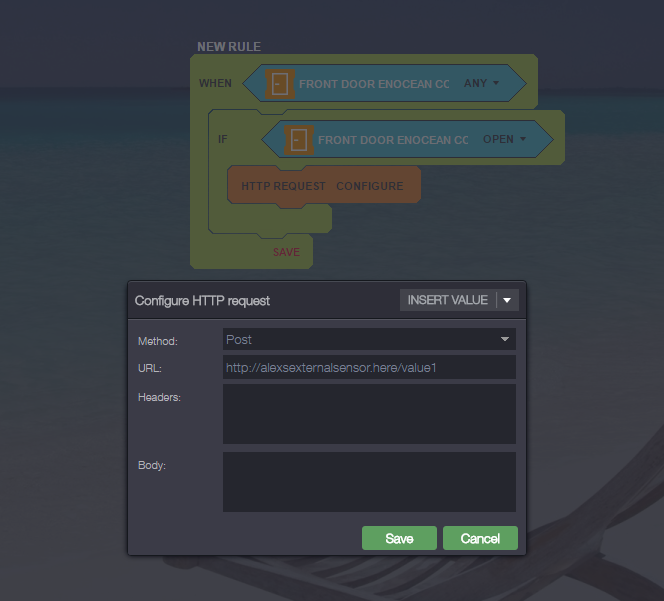Click inside the Body text area
664x601 pixels.
click(368, 481)
